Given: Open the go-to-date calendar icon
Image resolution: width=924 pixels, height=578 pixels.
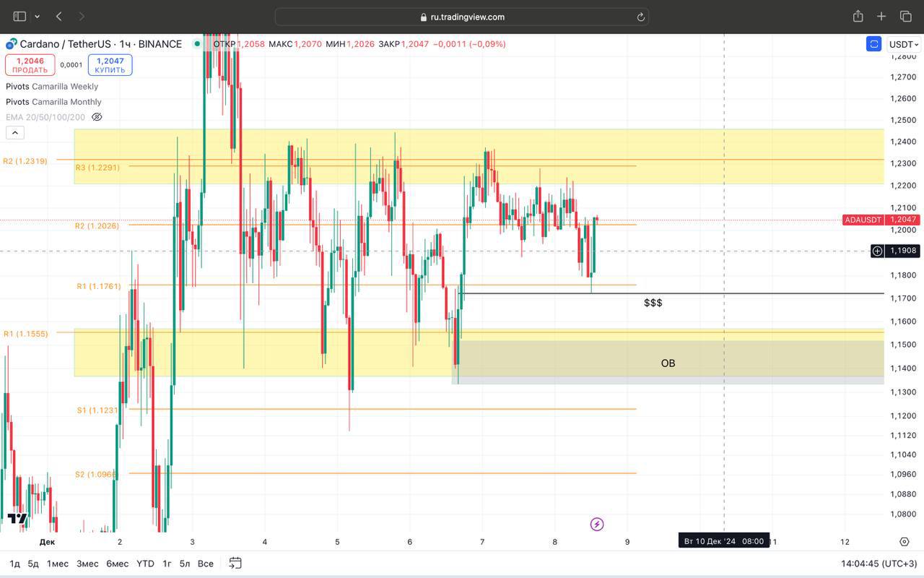Looking at the screenshot, I should pyautogui.click(x=235, y=563).
